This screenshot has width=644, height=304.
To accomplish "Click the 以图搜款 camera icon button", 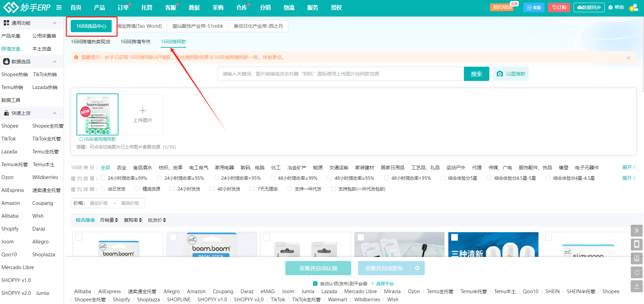I will coord(511,74).
